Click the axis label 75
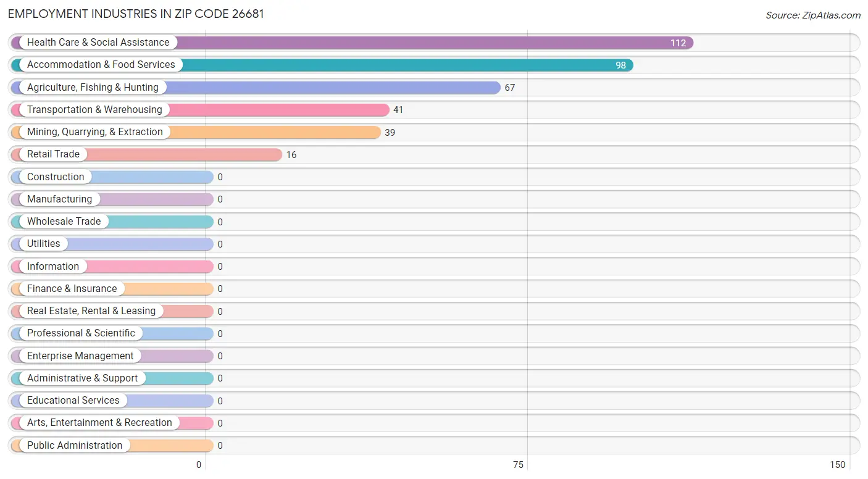 click(x=518, y=465)
